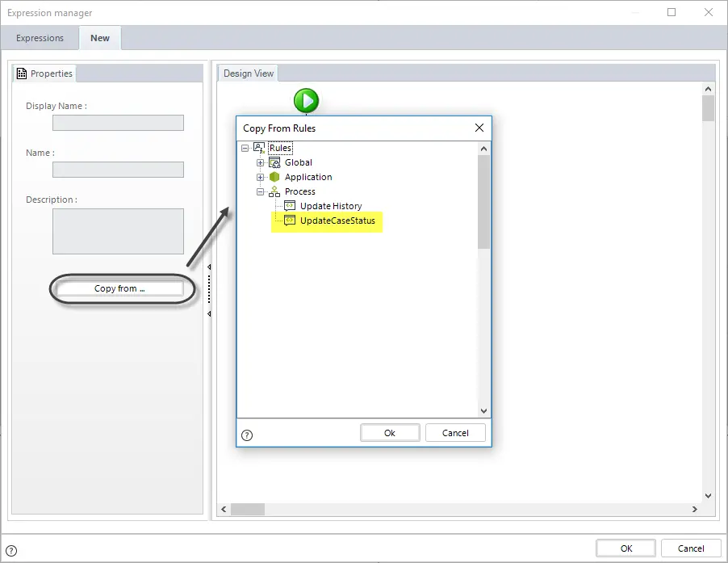Select the New tab
Viewport: 728px width, 563px height.
click(x=100, y=38)
